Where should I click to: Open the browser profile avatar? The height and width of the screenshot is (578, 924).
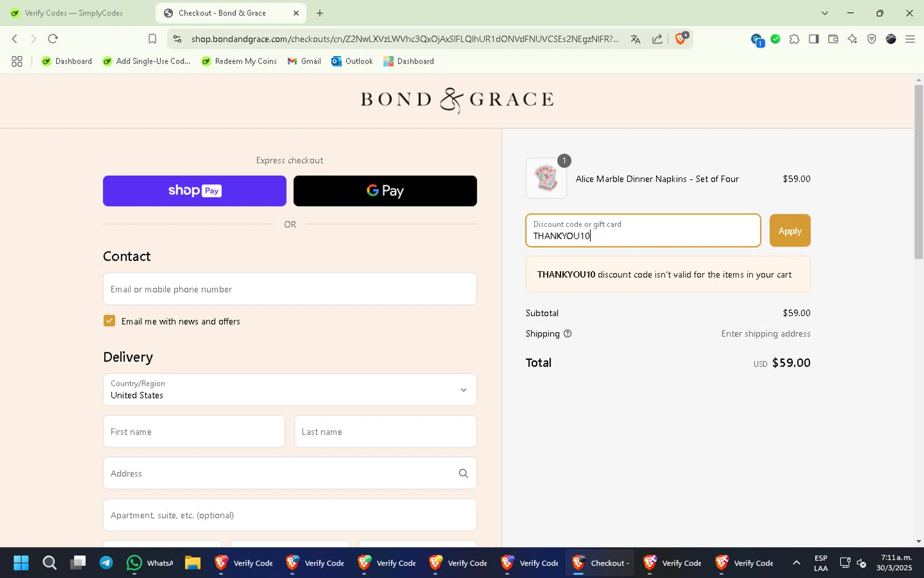[891, 39]
